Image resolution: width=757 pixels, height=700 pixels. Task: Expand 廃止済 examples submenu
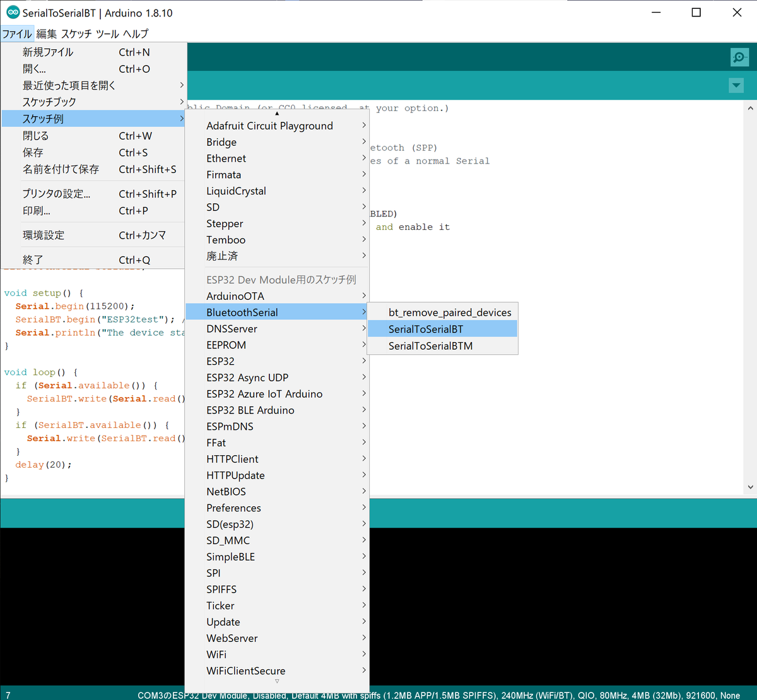(277, 256)
